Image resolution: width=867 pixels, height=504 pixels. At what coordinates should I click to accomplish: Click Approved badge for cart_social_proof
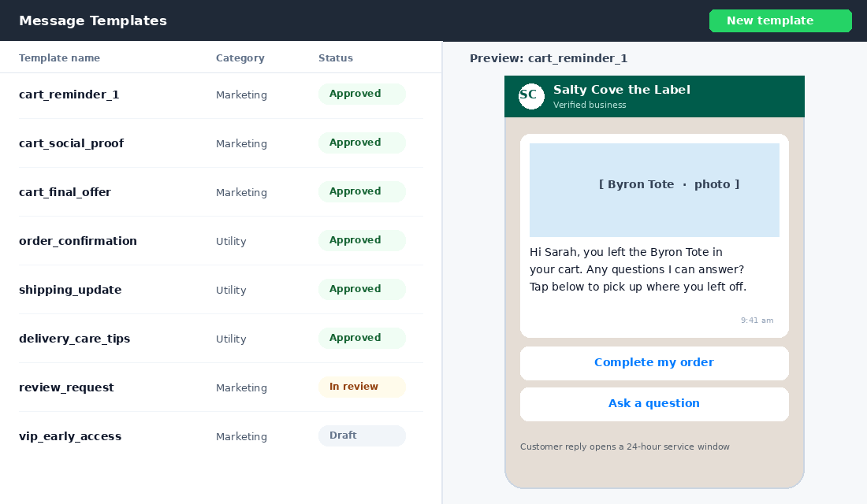(362, 143)
